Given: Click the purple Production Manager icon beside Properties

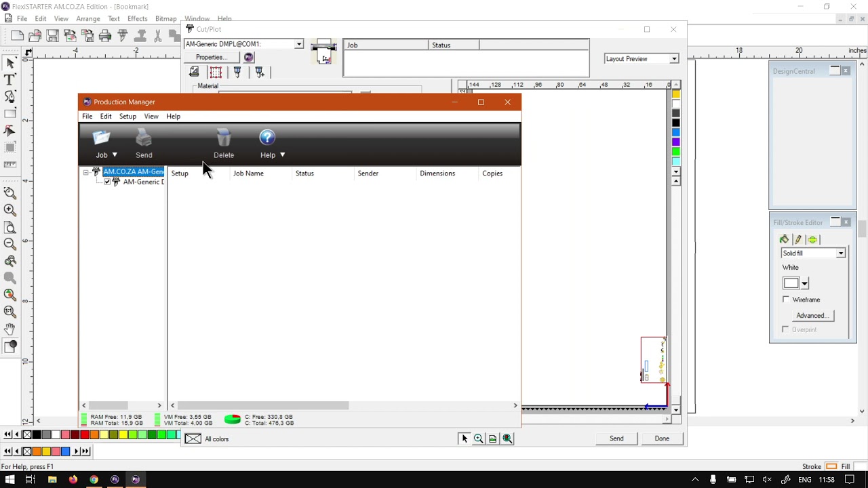Looking at the screenshot, I should 249,58.
